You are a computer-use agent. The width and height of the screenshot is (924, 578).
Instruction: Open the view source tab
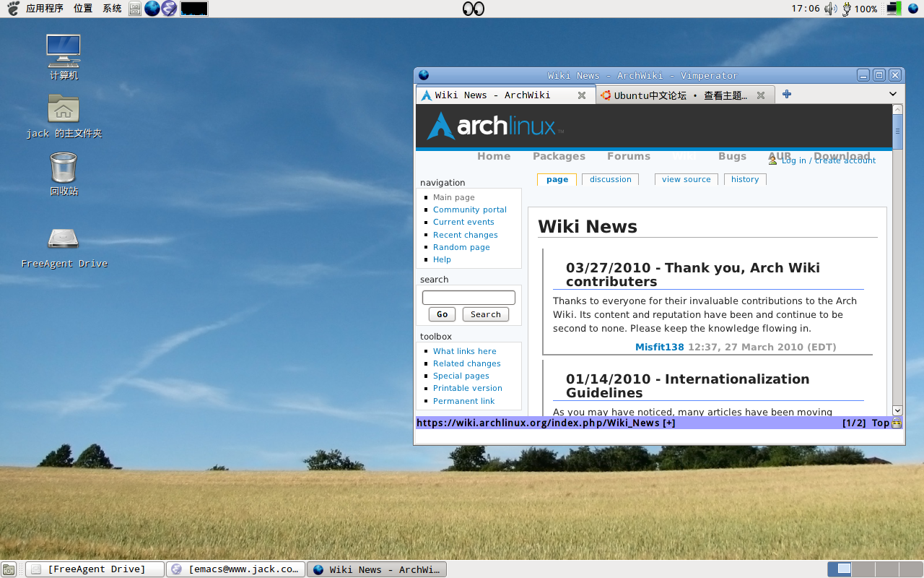687,179
